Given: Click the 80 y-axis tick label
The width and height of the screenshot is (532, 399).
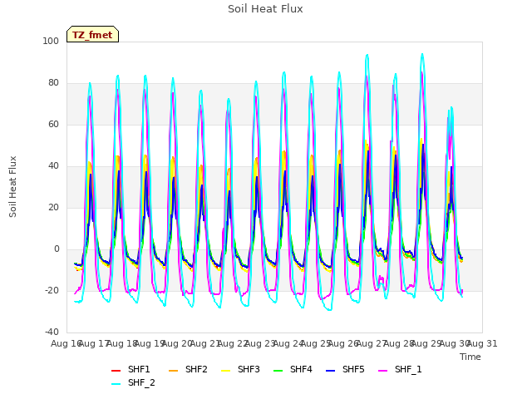Looking at the screenshot, I should click(x=53, y=83).
